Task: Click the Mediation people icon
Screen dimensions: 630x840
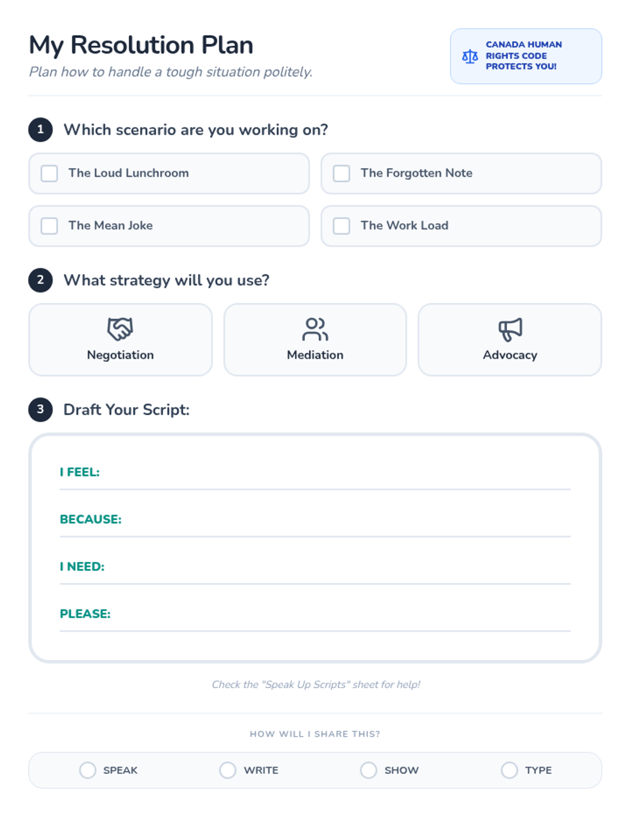Action: pos(315,329)
